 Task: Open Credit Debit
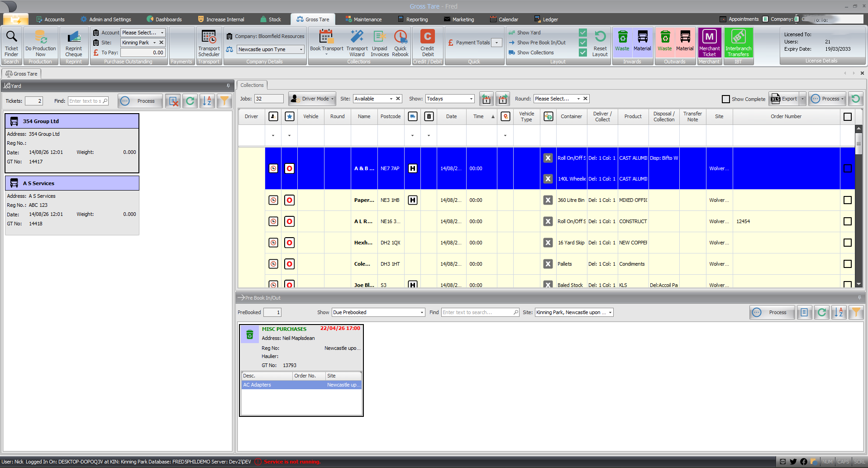pyautogui.click(x=427, y=43)
